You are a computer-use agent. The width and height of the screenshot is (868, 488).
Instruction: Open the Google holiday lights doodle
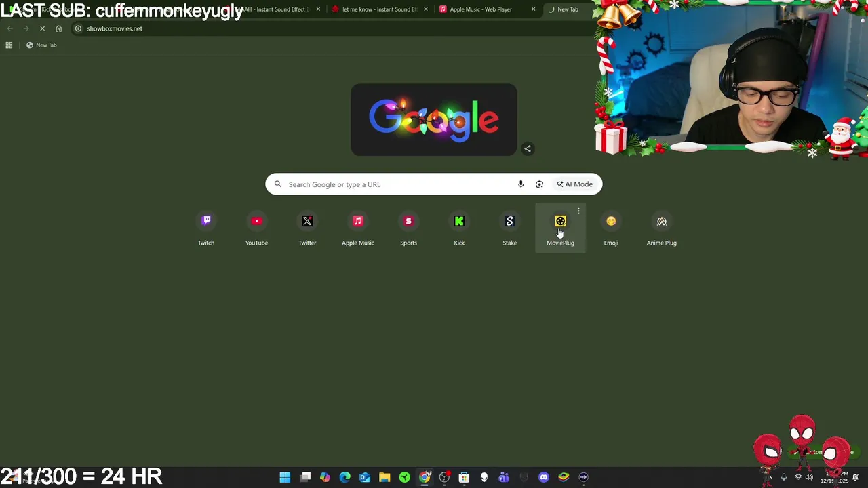click(x=434, y=120)
